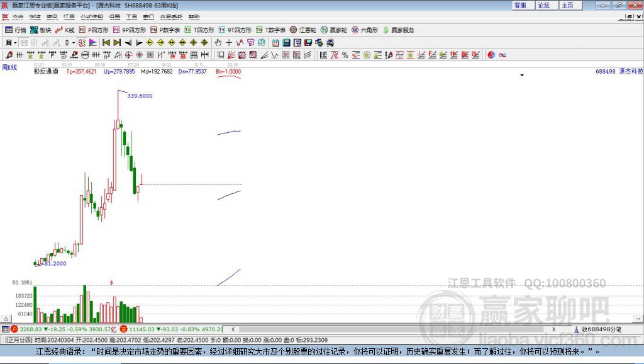Open the 9T四方形 tool

(x=235, y=30)
